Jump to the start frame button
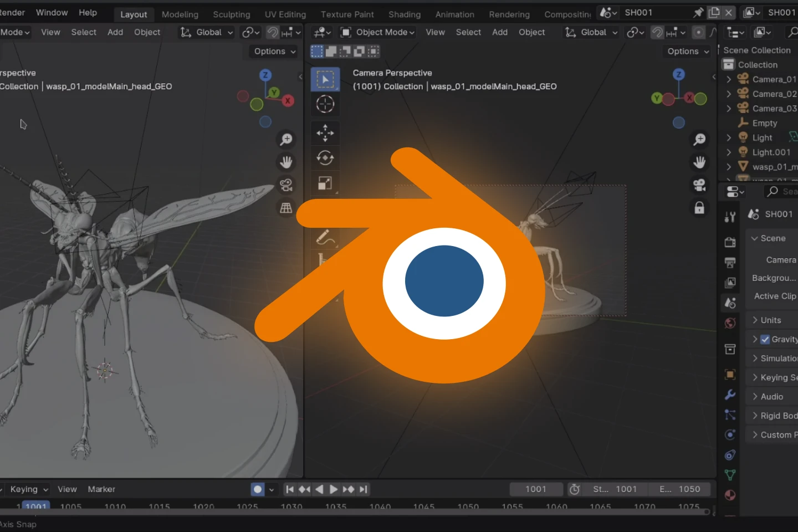This screenshot has height=532, width=798. click(x=290, y=489)
